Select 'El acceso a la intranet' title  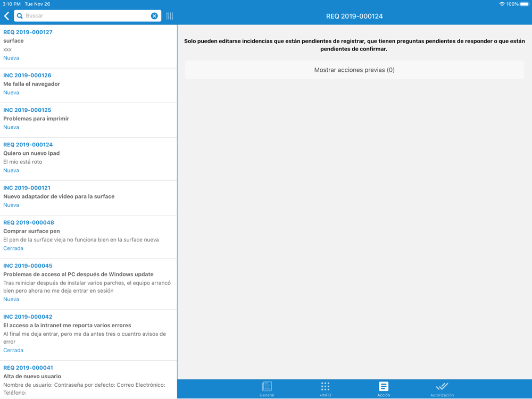(67, 326)
